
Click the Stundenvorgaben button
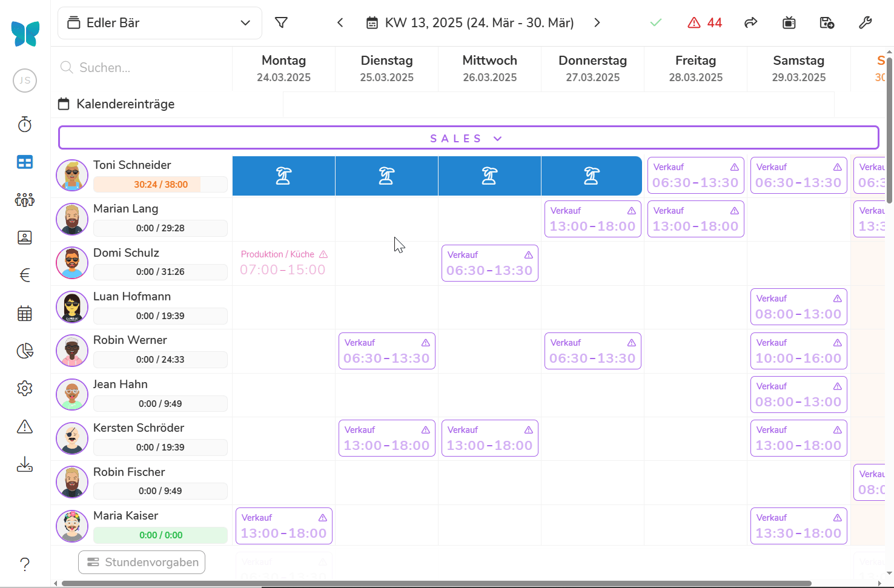click(142, 562)
